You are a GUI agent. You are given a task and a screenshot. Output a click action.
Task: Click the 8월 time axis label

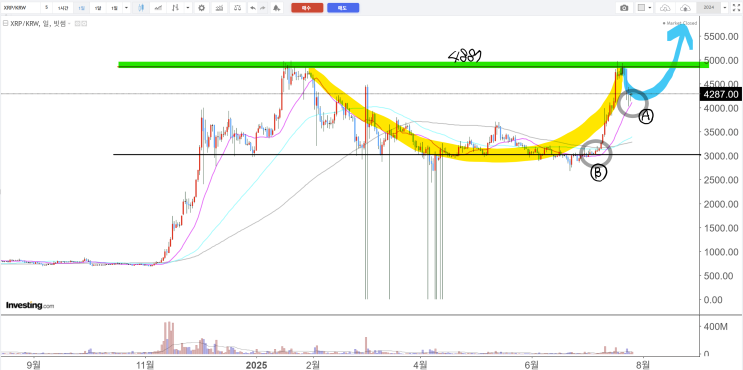point(643,364)
